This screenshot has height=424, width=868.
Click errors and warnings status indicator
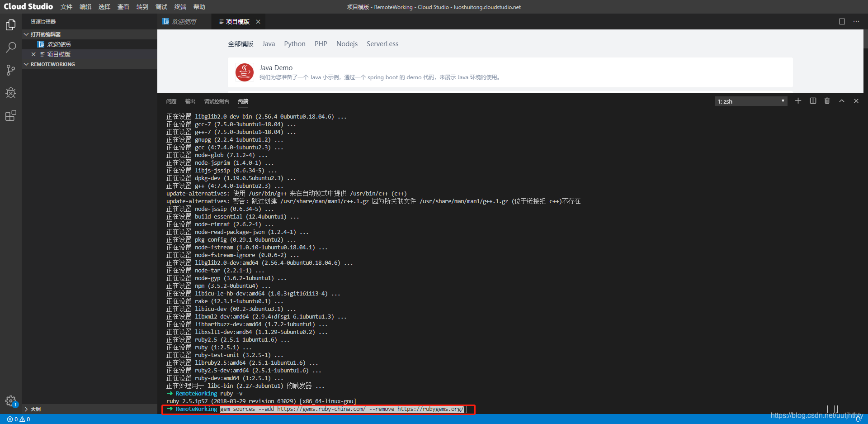click(19, 419)
